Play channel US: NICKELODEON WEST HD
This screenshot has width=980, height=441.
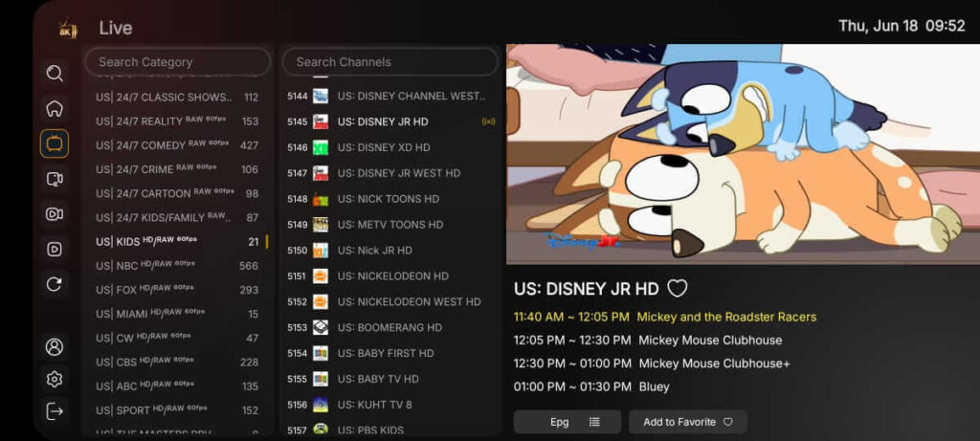click(390, 301)
